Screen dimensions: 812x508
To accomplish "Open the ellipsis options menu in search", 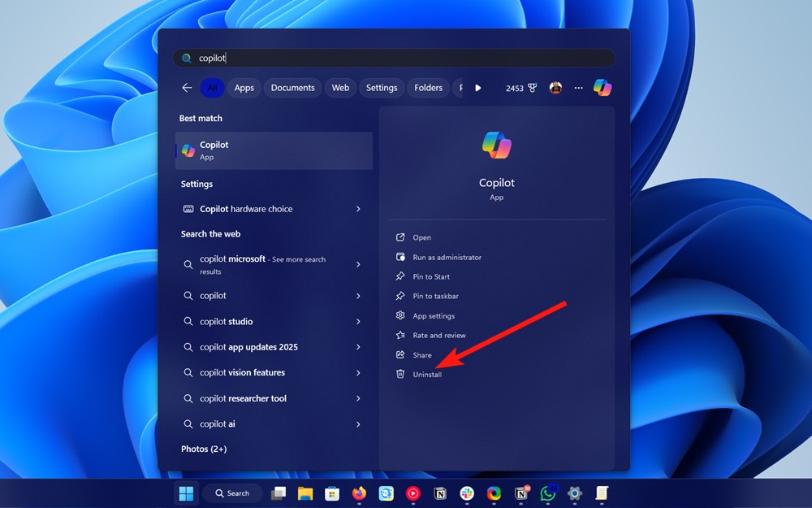I will click(578, 87).
